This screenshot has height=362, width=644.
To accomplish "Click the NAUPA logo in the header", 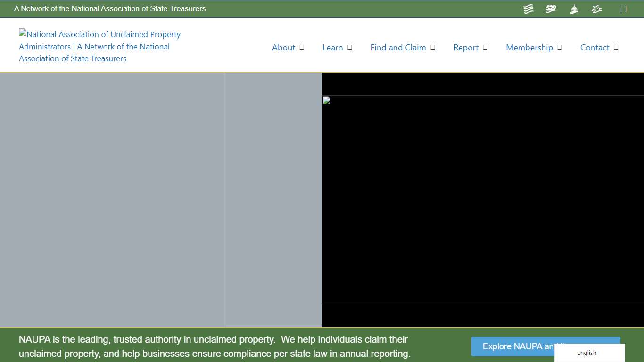I will pyautogui.click(x=99, y=46).
